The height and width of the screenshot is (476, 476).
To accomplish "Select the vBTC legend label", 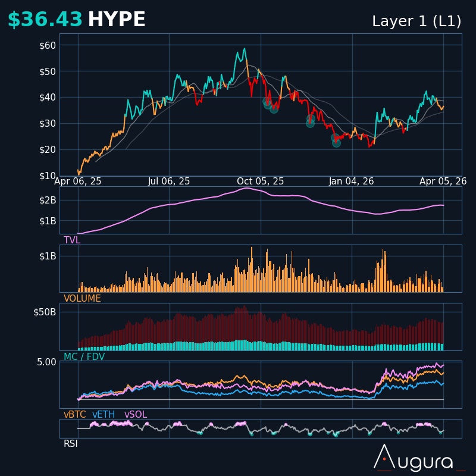I will point(75,415).
